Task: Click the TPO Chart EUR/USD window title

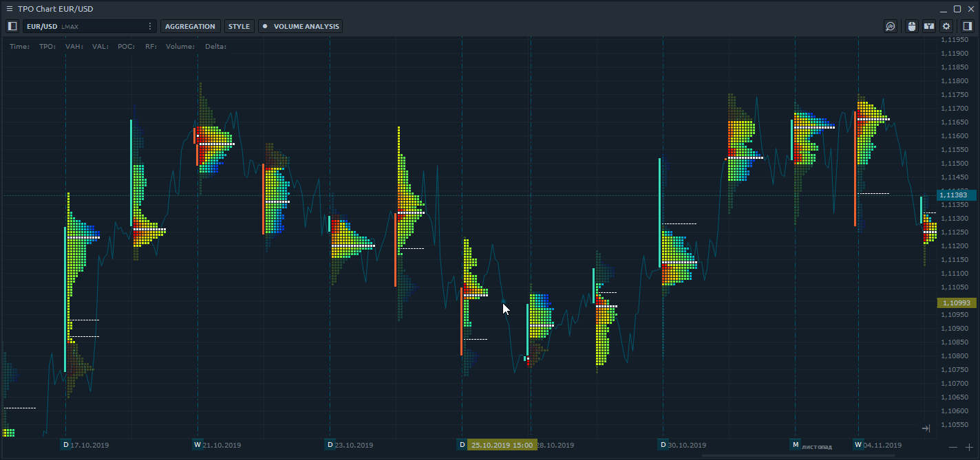Action: pyautogui.click(x=56, y=9)
